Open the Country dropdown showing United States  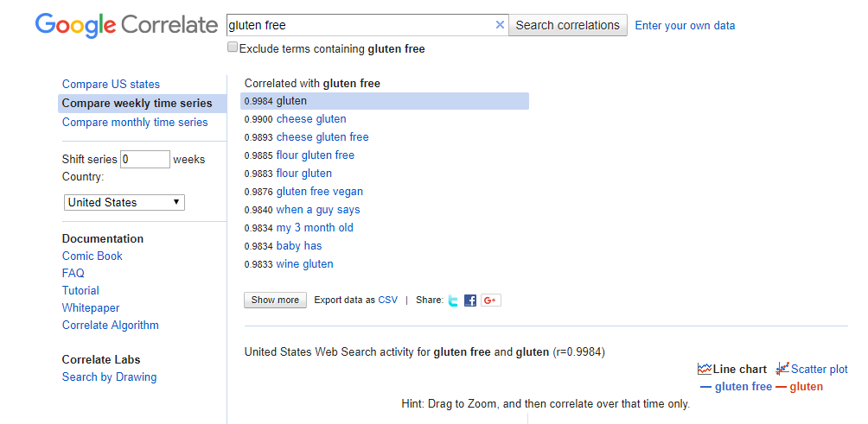124,202
